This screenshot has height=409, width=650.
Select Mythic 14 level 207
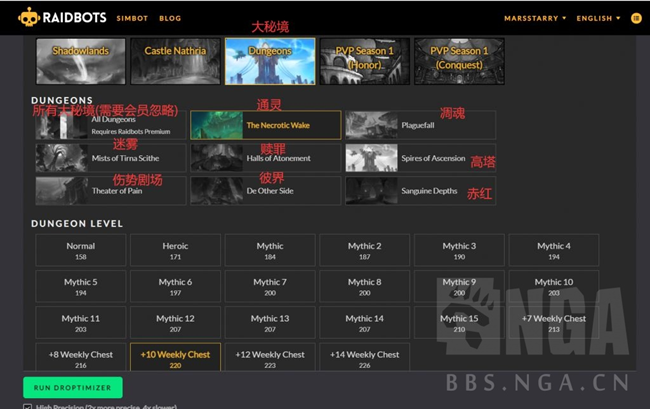coord(365,323)
